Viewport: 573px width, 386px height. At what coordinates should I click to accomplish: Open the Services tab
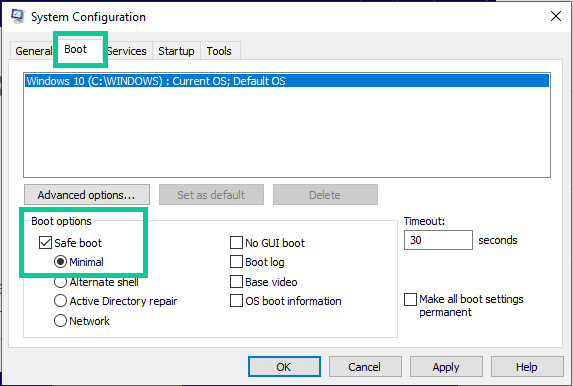click(127, 51)
